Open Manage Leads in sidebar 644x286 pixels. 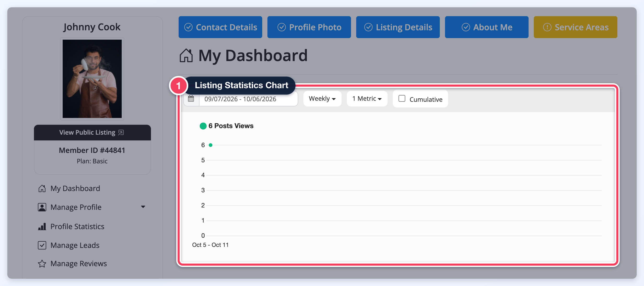[75, 245]
